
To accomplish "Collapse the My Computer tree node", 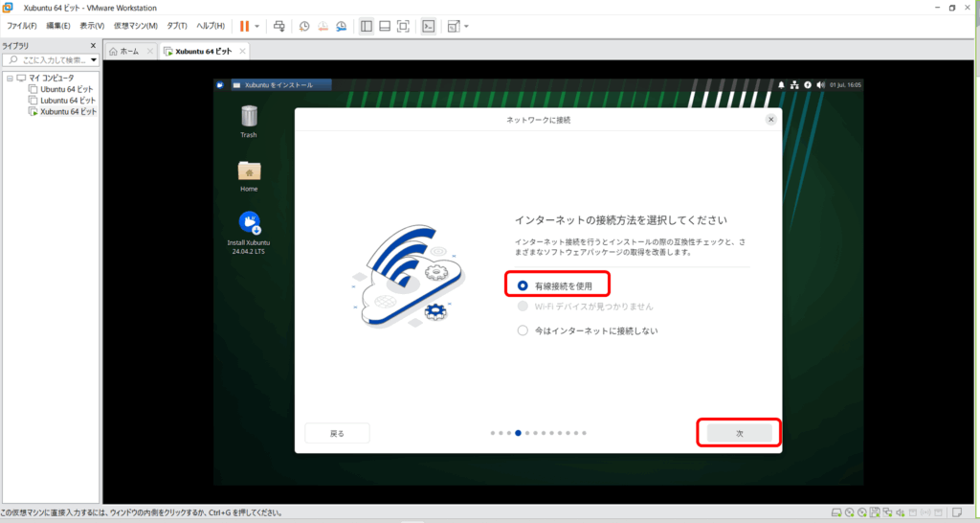I will coord(9,78).
